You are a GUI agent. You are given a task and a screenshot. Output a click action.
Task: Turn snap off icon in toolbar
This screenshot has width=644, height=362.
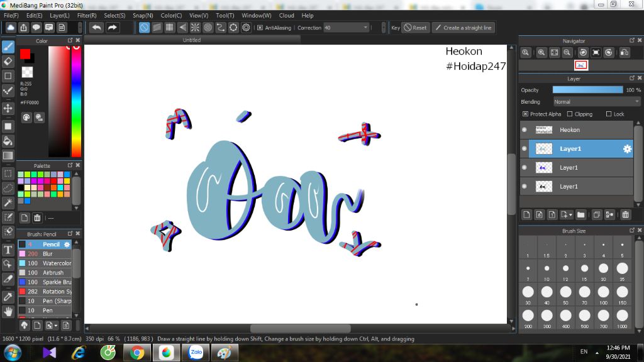click(x=144, y=28)
